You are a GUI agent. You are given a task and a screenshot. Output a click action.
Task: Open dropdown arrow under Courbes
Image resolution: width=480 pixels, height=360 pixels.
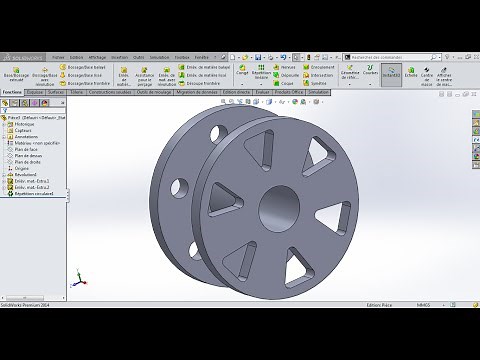coord(370,85)
